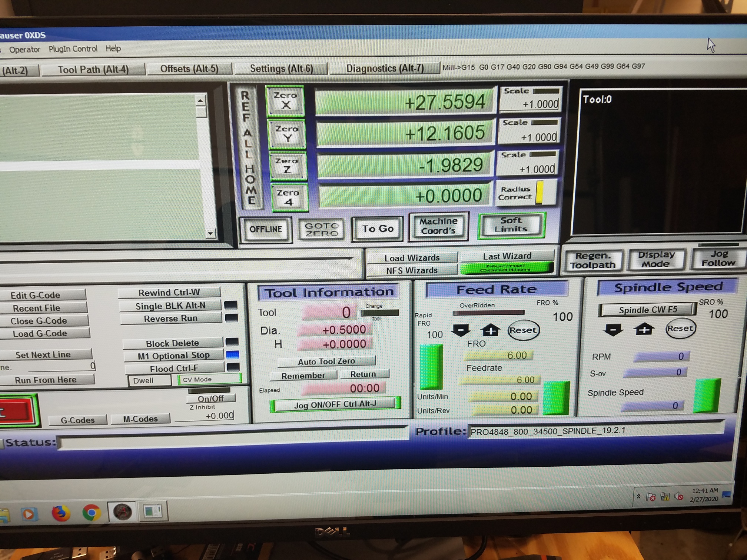
Task: Open NFS Wizards
Action: tap(412, 270)
